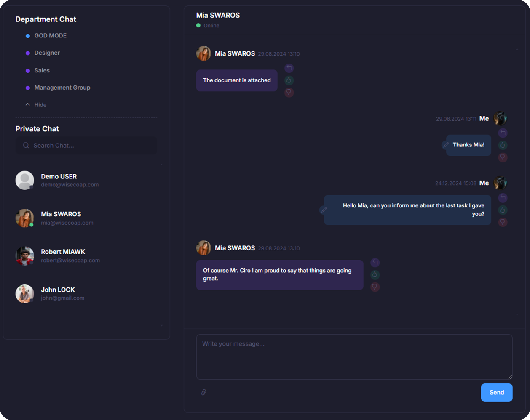Select the Sales department chat
The height and width of the screenshot is (420, 530).
click(42, 70)
